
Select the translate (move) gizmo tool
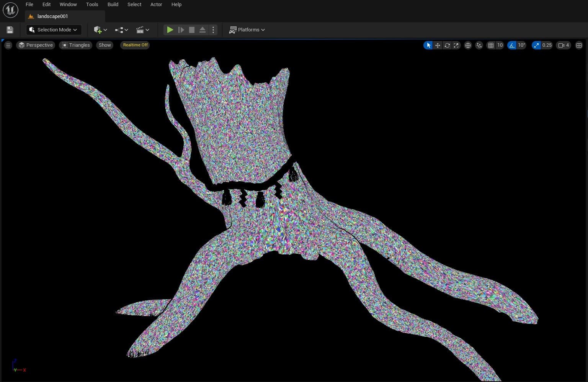(438, 45)
